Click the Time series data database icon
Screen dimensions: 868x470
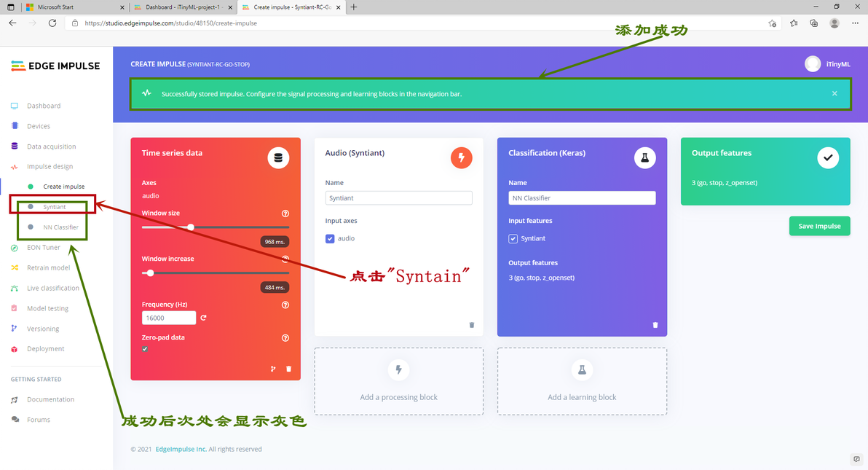(278, 158)
